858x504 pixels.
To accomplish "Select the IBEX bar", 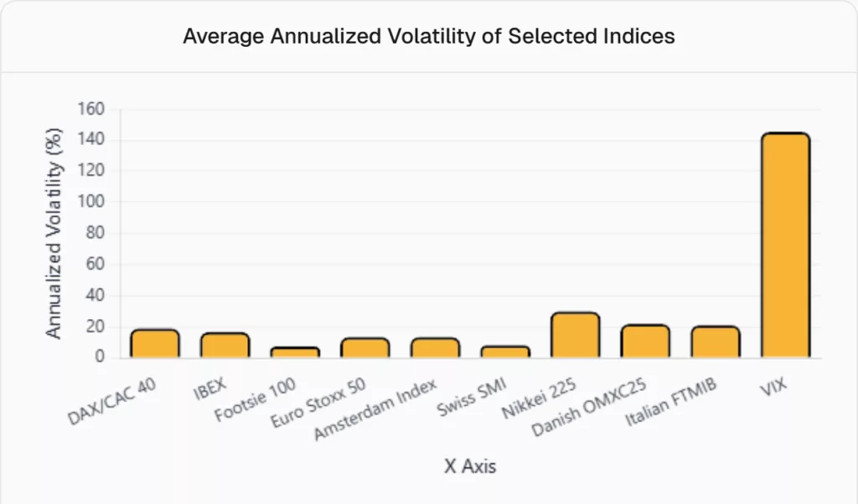I will [x=225, y=346].
